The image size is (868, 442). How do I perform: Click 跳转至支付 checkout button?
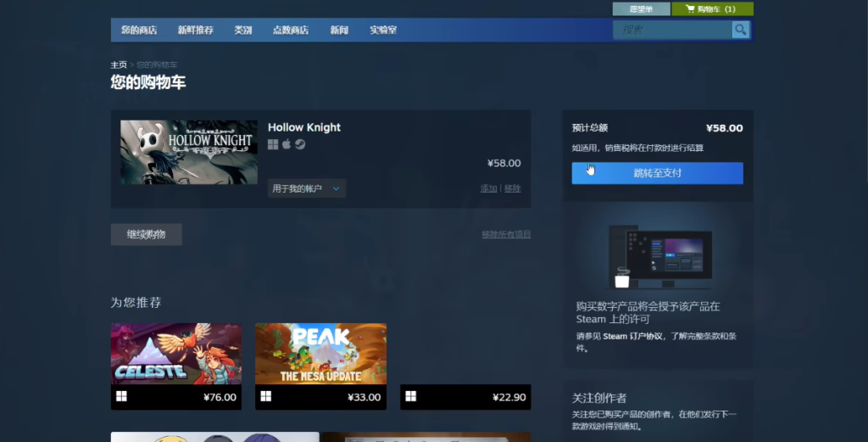point(657,173)
